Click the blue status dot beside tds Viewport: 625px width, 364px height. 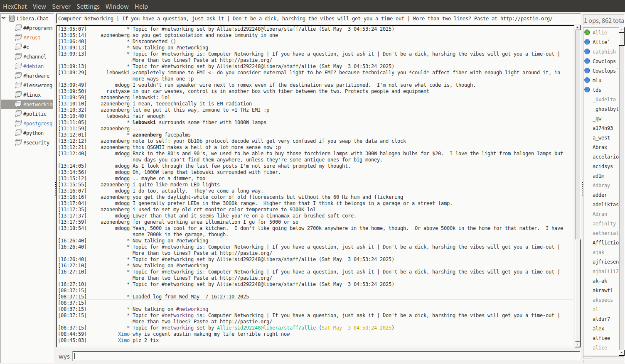coord(587,90)
